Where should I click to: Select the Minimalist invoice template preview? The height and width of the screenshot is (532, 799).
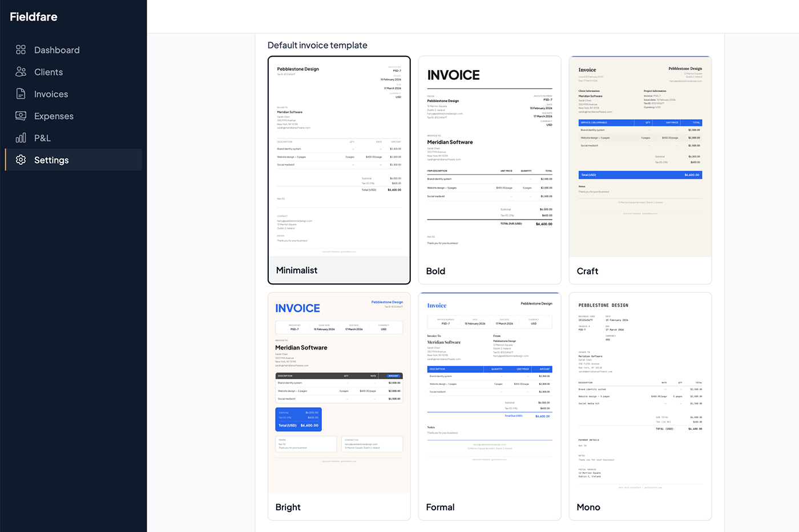(339, 157)
